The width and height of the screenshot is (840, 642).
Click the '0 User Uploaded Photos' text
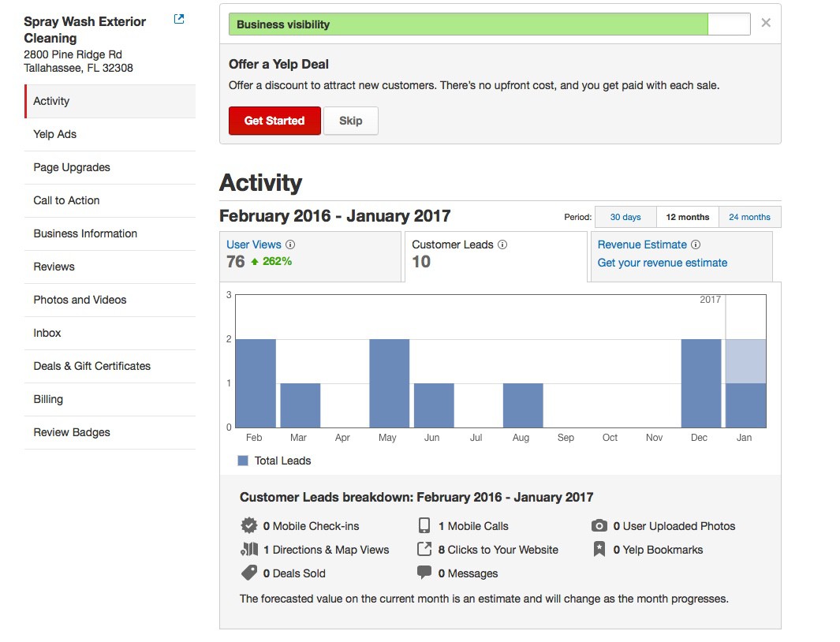pyautogui.click(x=674, y=526)
